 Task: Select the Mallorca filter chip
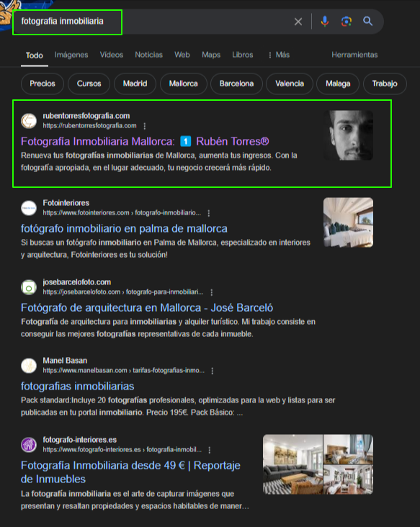[x=183, y=84]
